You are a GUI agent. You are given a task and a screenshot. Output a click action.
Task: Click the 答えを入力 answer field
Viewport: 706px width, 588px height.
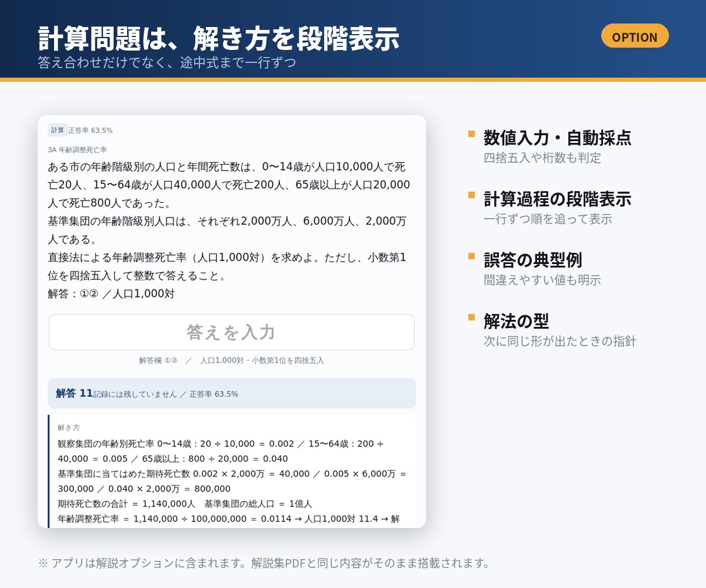tap(232, 332)
